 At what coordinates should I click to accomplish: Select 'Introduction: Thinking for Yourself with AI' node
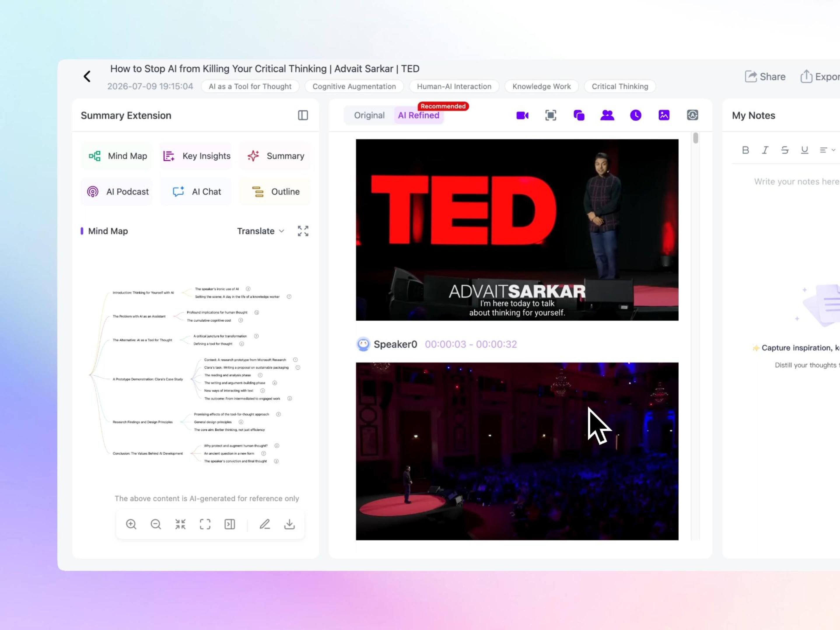point(143,293)
